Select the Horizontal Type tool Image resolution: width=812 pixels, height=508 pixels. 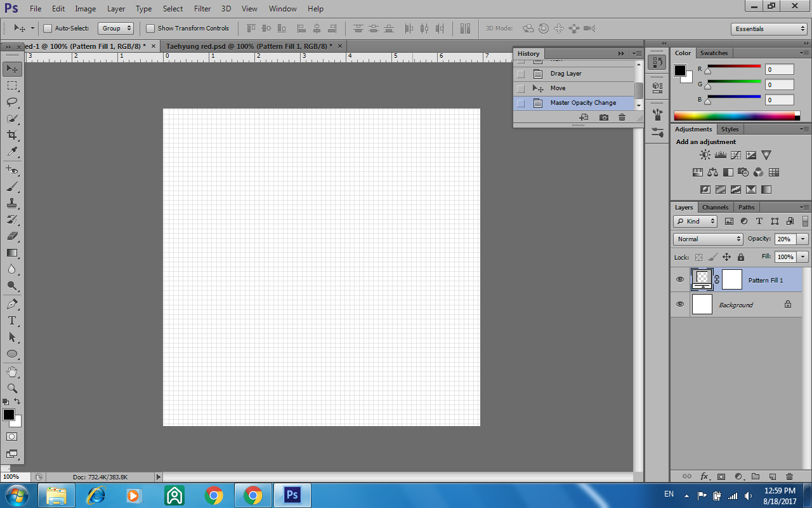pyautogui.click(x=12, y=321)
